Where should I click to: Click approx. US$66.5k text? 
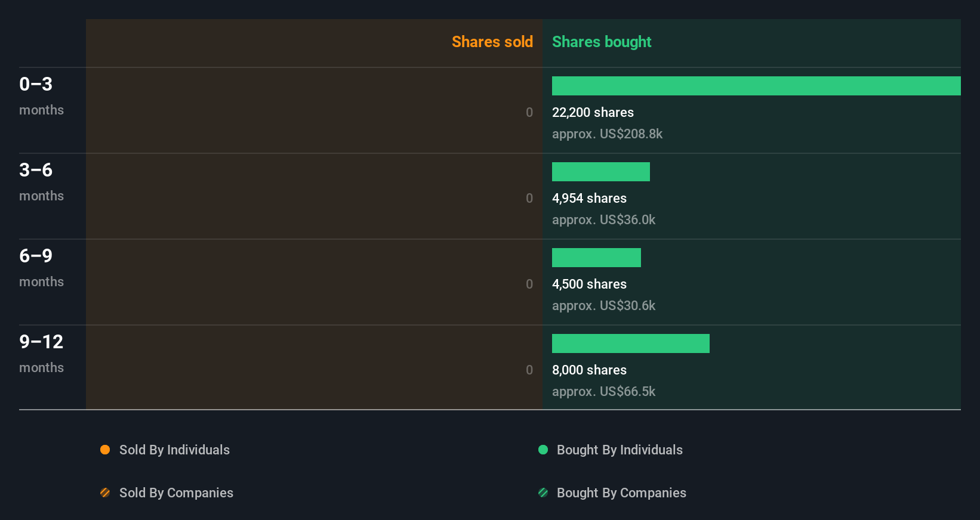click(x=603, y=391)
